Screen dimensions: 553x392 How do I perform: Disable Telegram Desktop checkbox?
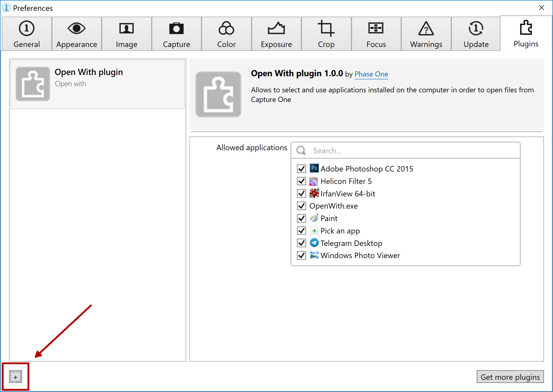[301, 243]
